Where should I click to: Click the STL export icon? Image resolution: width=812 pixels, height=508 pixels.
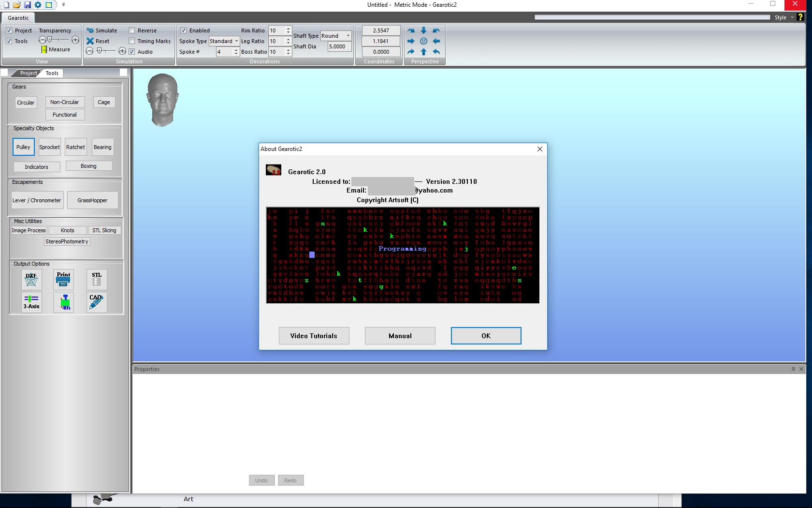[97, 279]
